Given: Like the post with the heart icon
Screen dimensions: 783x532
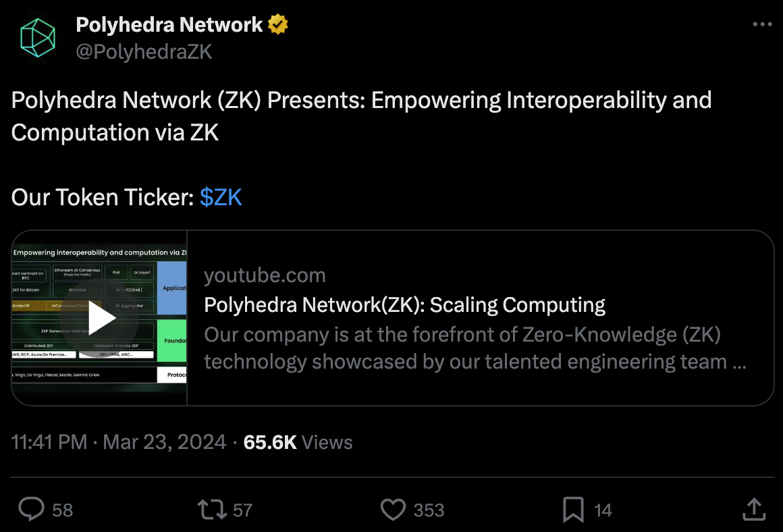Looking at the screenshot, I should pyautogui.click(x=393, y=509).
